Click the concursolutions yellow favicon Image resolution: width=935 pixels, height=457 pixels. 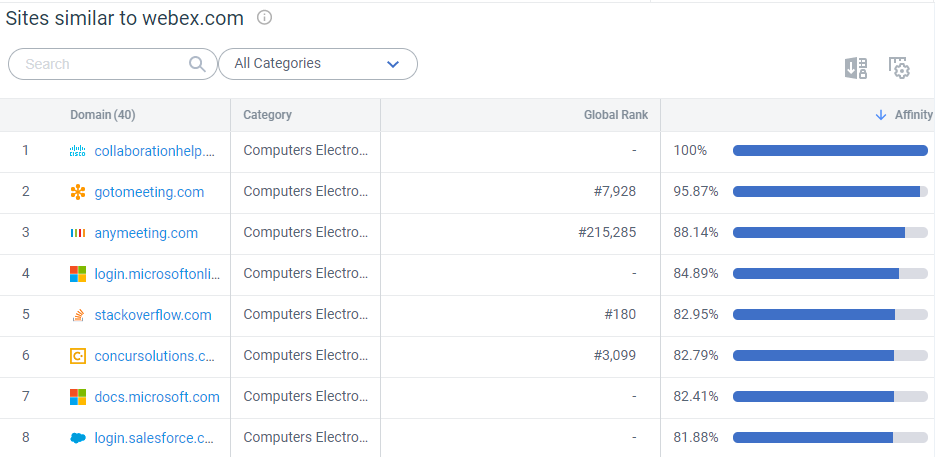[78, 356]
